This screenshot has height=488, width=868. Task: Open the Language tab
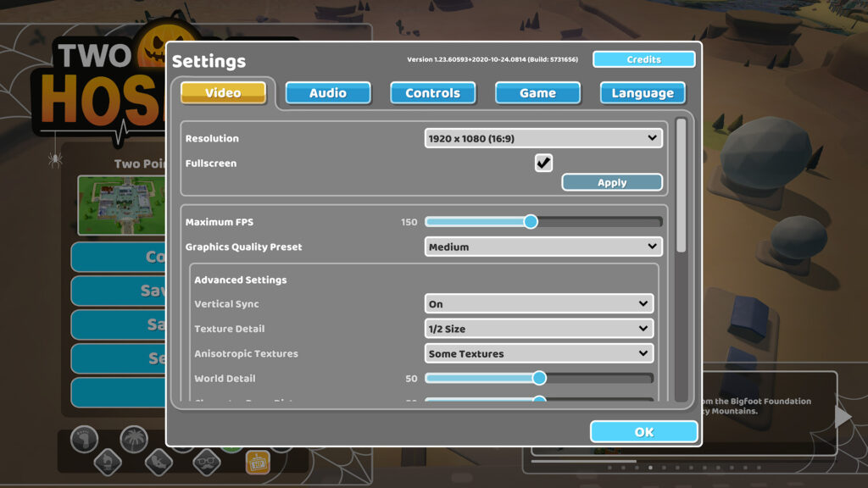pyautogui.click(x=643, y=93)
